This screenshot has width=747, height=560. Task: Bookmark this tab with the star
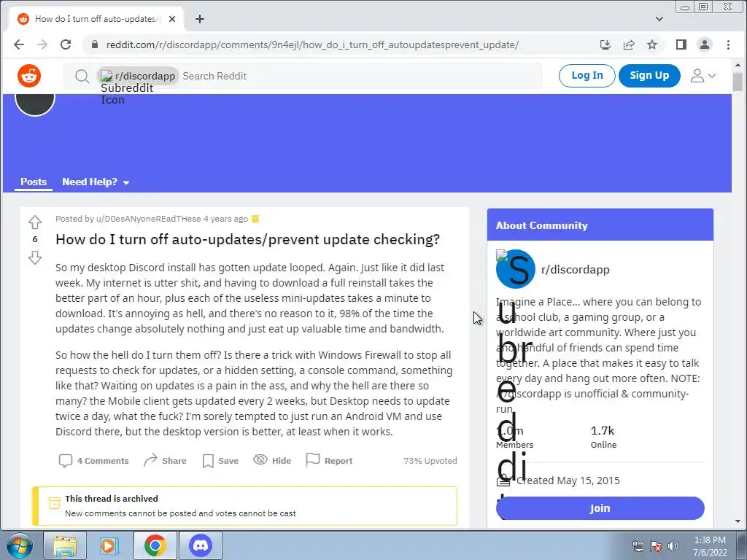651,44
